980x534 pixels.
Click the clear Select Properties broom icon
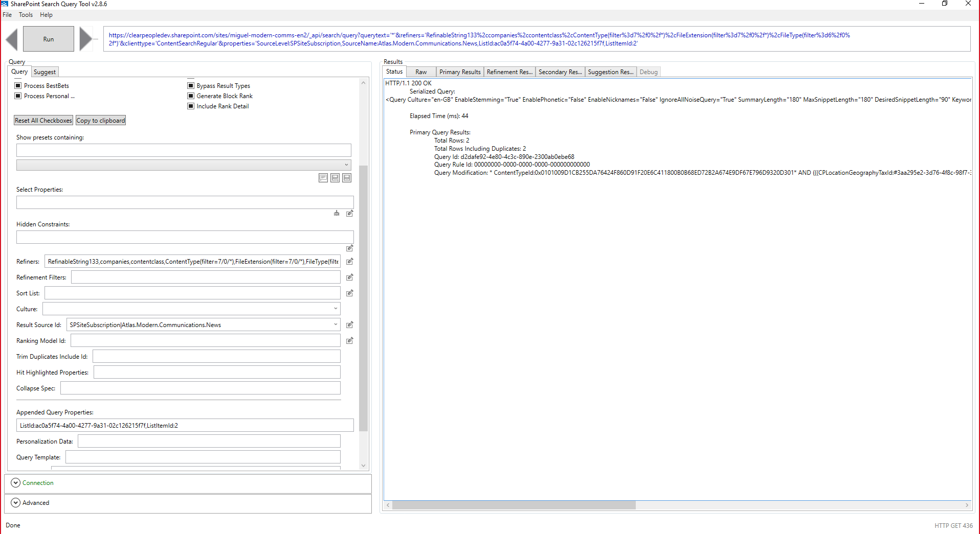(337, 213)
